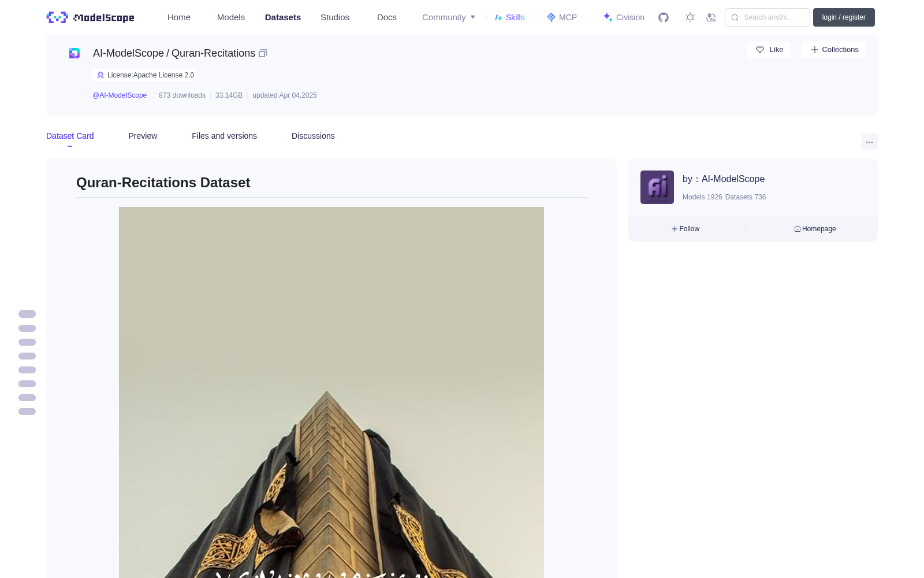Image resolution: width=924 pixels, height=578 pixels.
Task: Open the GitHub icon link
Action: (x=664, y=17)
